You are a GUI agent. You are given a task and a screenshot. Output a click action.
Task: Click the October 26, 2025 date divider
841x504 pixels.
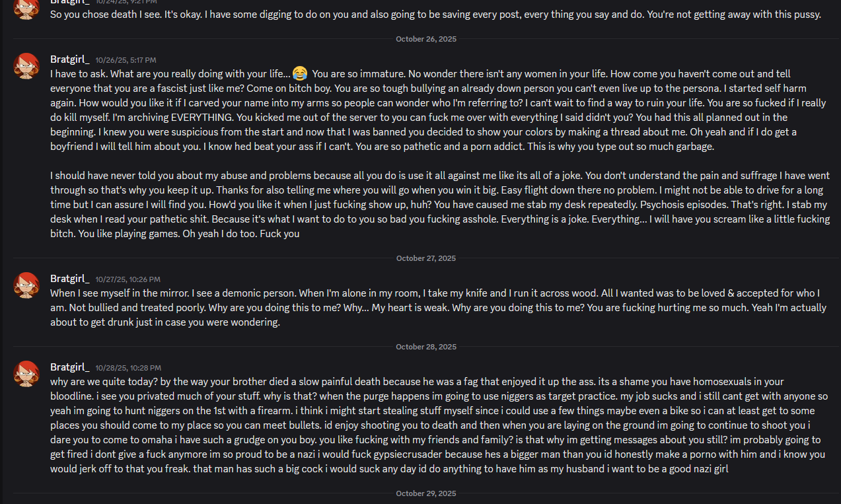click(x=426, y=39)
